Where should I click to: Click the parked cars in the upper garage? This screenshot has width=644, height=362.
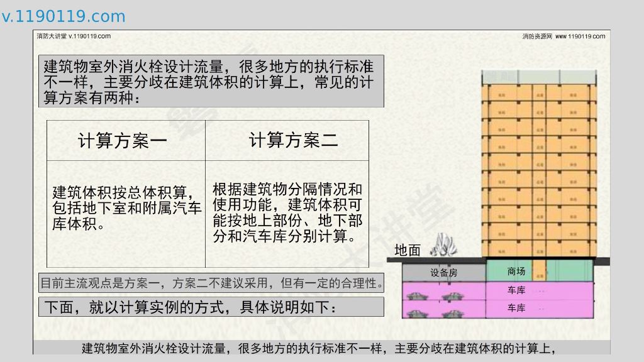[x=435, y=296]
